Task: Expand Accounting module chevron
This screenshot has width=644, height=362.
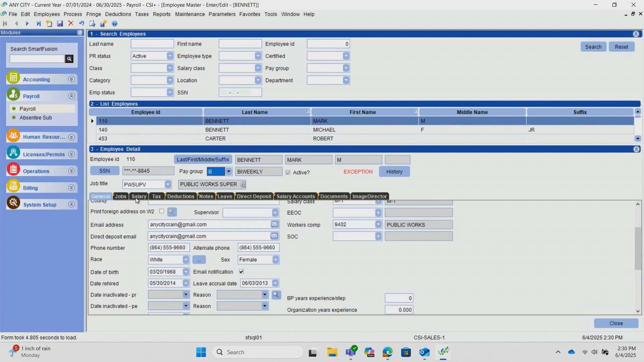Action: click(71, 79)
